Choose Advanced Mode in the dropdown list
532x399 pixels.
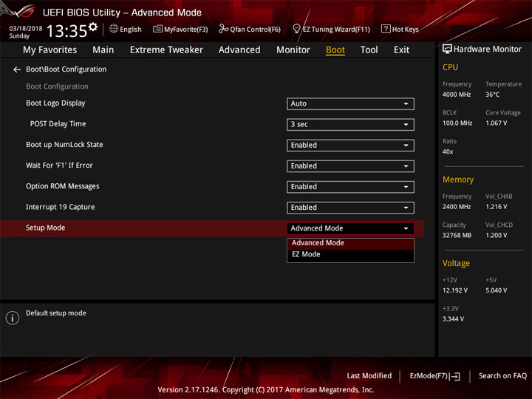pyautogui.click(x=350, y=243)
